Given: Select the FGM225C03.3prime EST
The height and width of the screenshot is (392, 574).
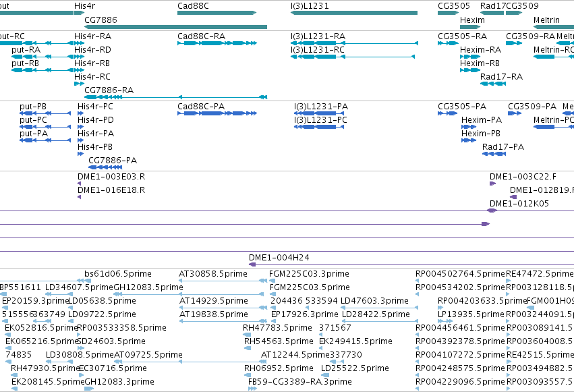Looking at the screenshot, I should 272,281.
